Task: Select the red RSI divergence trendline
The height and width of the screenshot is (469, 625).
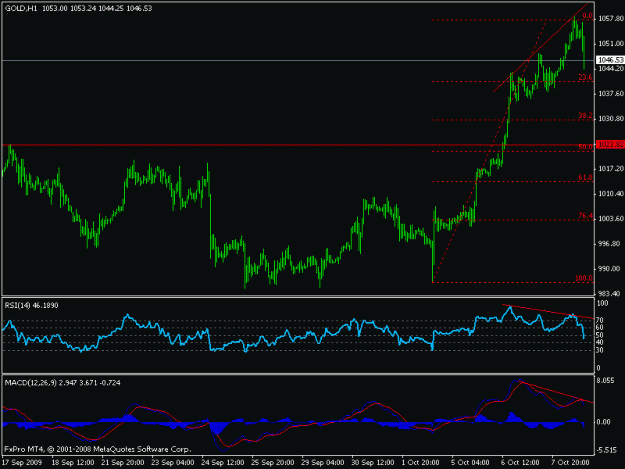Action: [x=548, y=312]
